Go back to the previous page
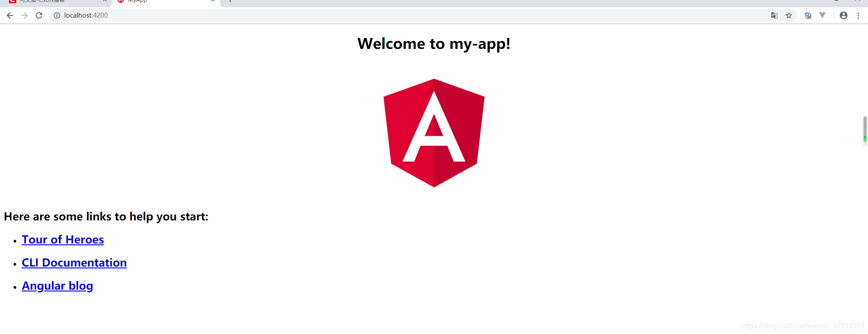This screenshot has height=334, width=868. (9, 15)
